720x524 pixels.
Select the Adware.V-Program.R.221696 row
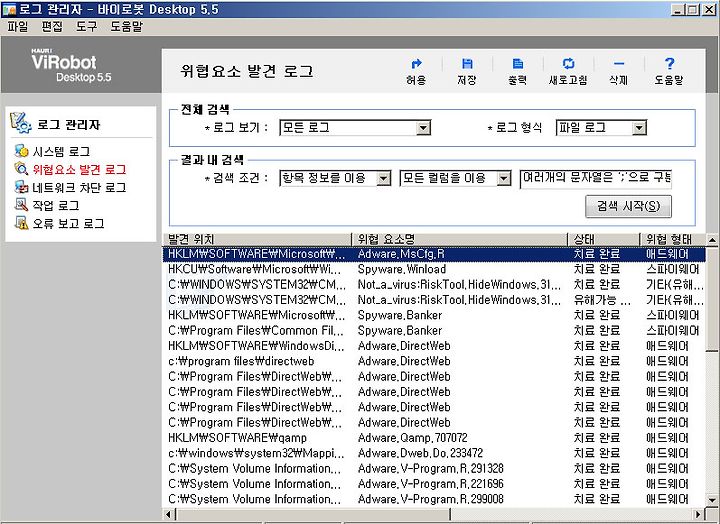(x=434, y=484)
